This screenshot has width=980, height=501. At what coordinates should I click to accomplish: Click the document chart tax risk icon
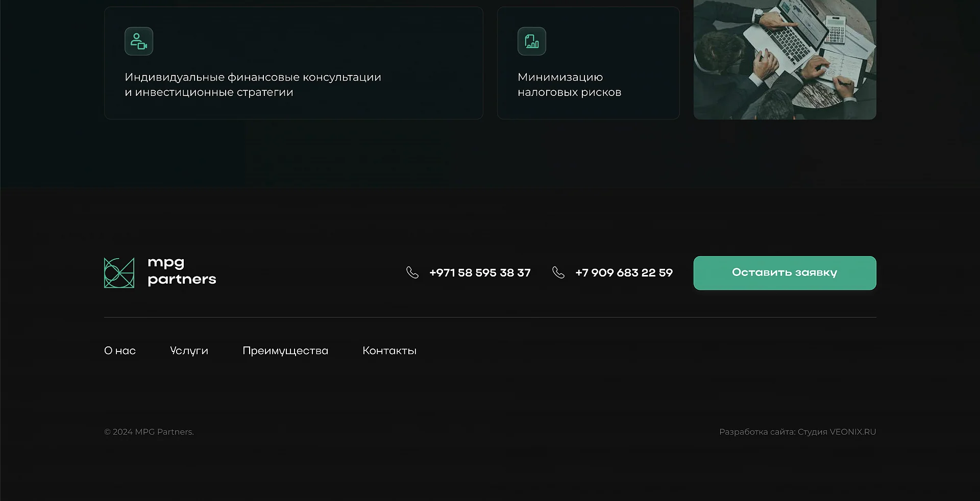532,41
